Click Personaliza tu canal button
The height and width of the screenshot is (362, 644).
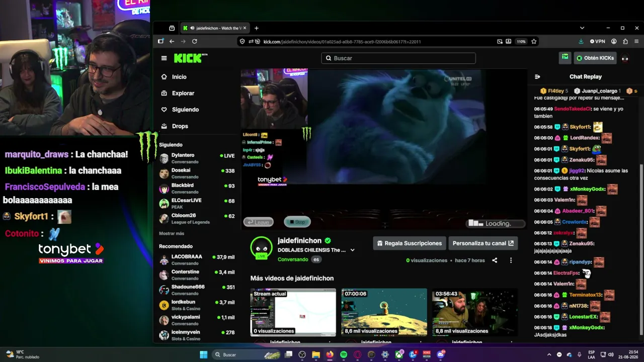coord(483,243)
